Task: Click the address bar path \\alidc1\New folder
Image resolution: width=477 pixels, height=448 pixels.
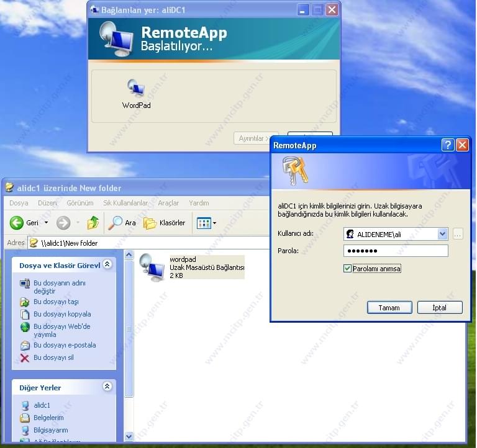Action: point(70,243)
